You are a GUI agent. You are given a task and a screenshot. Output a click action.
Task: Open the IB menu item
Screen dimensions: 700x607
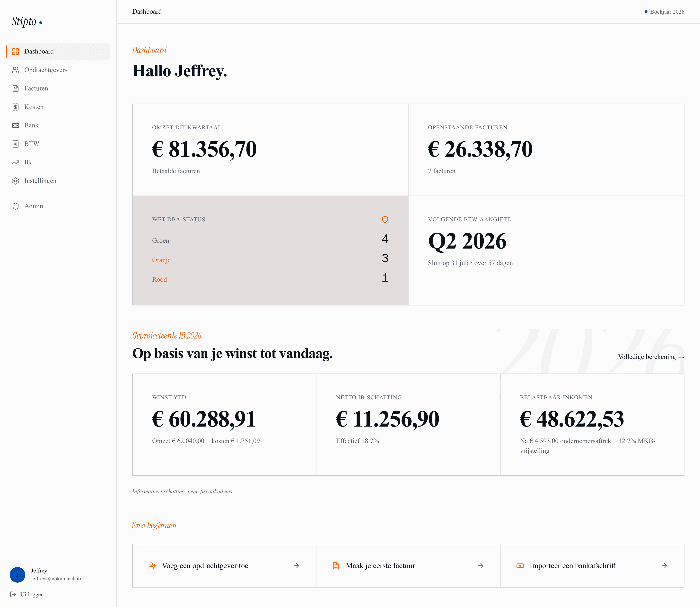[58, 162]
